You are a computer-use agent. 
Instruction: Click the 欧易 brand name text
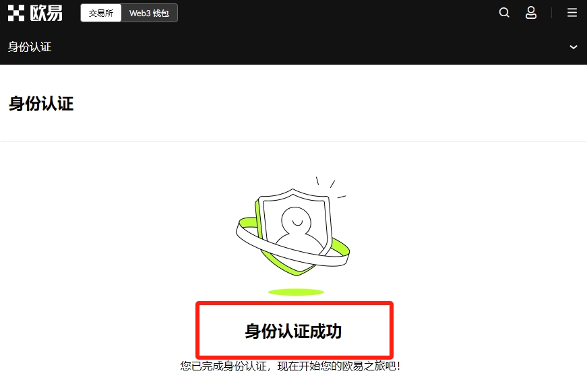click(46, 13)
